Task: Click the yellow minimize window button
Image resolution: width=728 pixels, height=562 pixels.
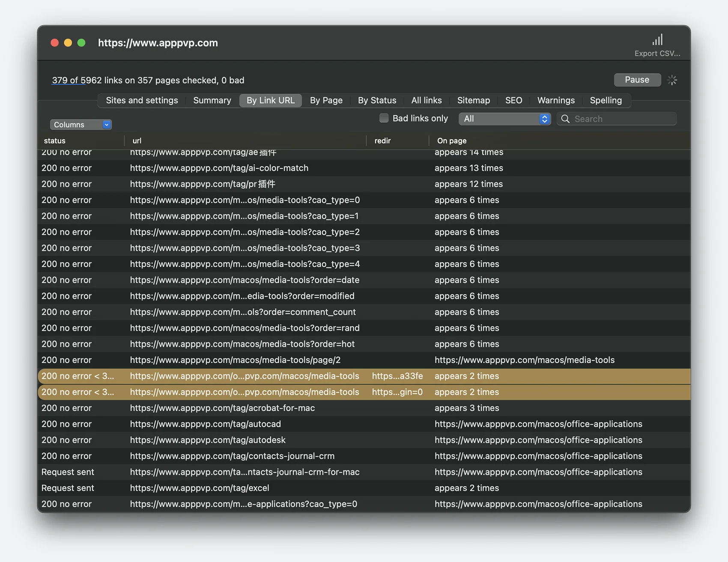Action: pyautogui.click(x=68, y=43)
